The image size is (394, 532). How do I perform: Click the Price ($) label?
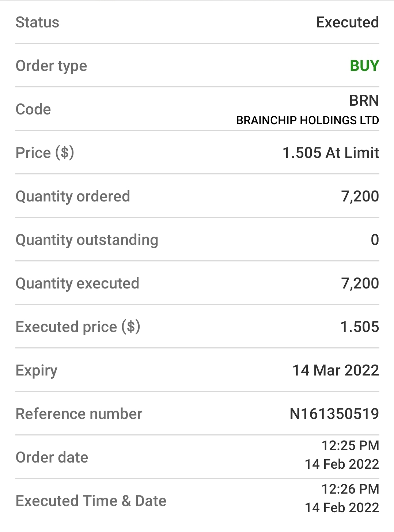point(45,153)
